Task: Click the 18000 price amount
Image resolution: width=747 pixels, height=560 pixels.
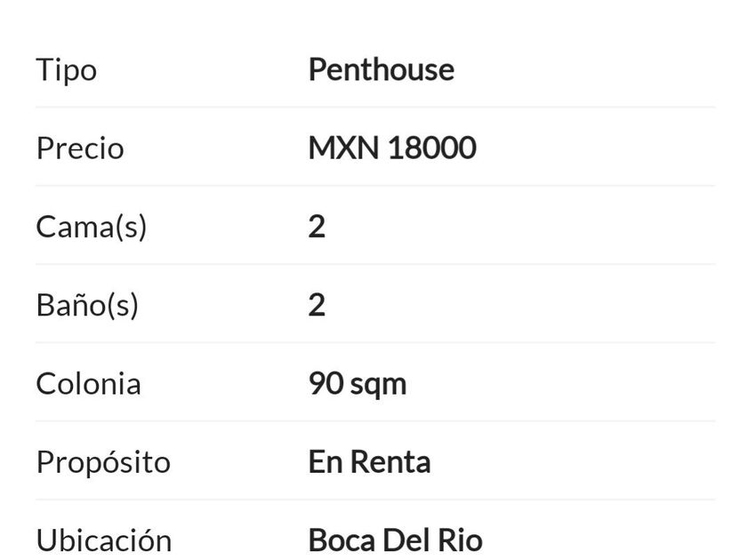Action: pos(431,148)
